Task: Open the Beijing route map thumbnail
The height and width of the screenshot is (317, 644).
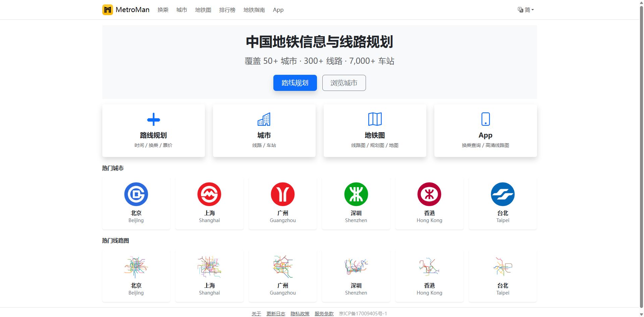Action: [x=136, y=267]
